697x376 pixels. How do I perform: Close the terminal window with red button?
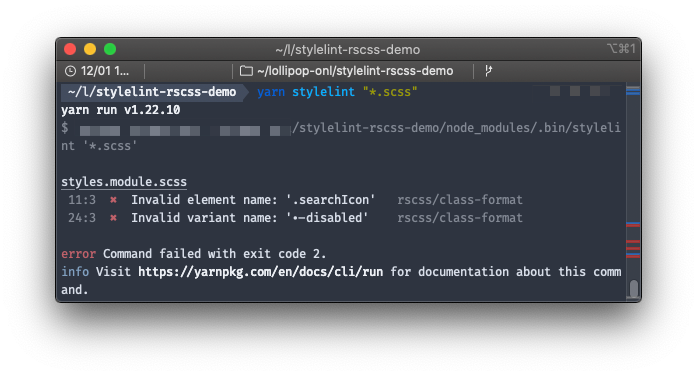[x=70, y=49]
